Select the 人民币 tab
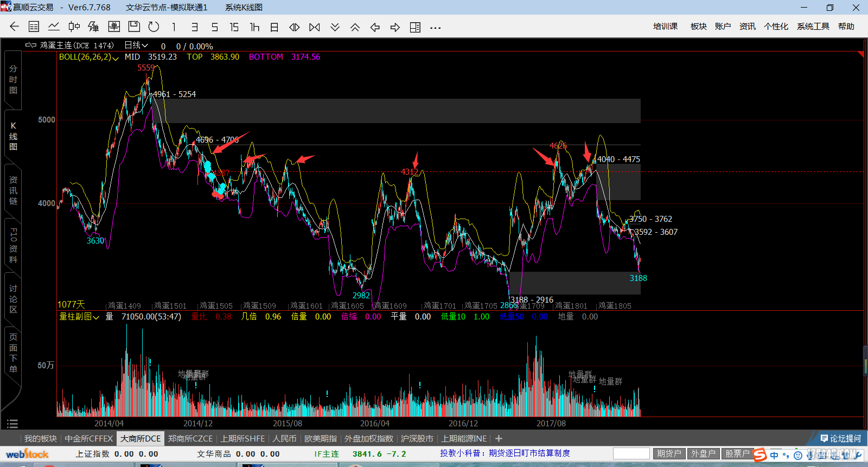The image size is (868, 467). pyautogui.click(x=284, y=438)
